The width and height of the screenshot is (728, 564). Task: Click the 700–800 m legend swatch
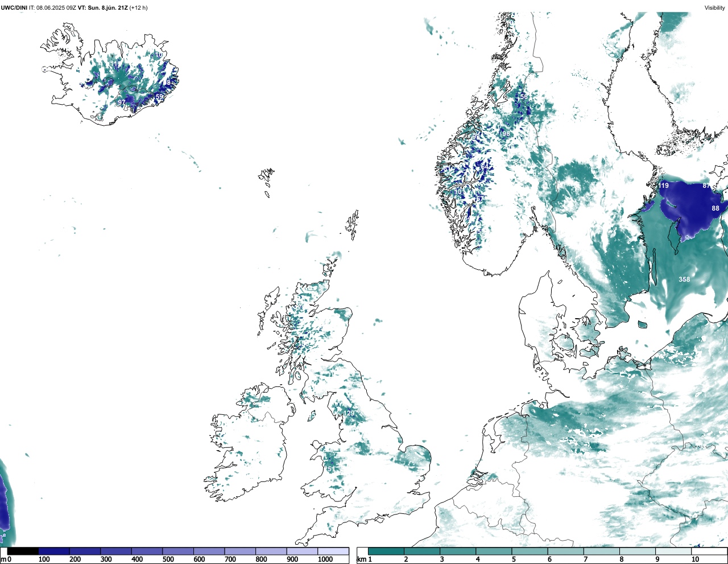[240, 551]
